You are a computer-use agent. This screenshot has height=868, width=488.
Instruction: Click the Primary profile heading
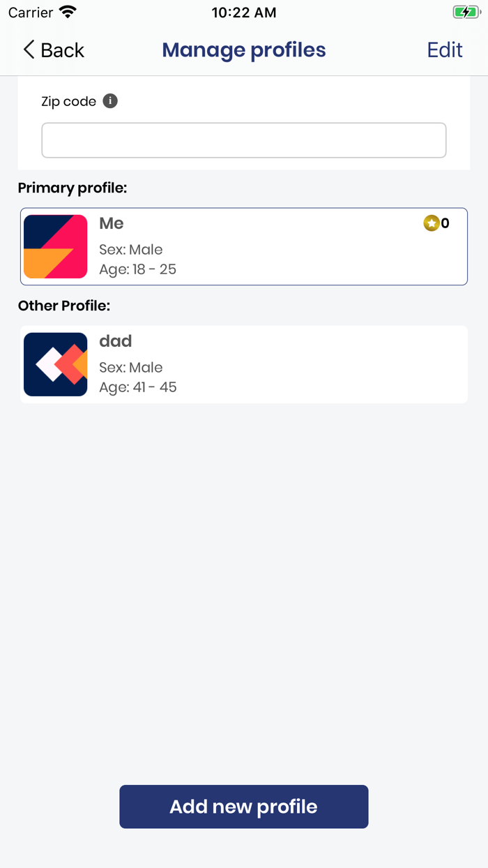(x=73, y=188)
